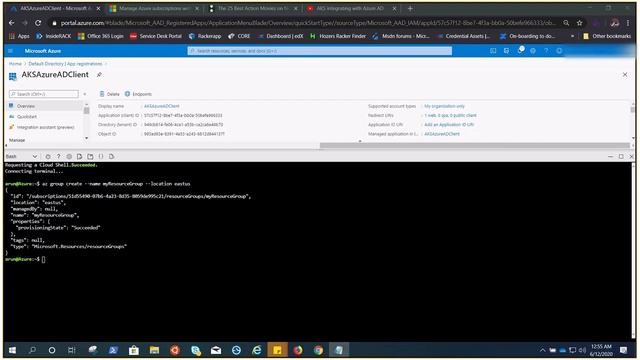Open InsideRACK bookmark
This screenshot has height=360, width=640.
53,36
